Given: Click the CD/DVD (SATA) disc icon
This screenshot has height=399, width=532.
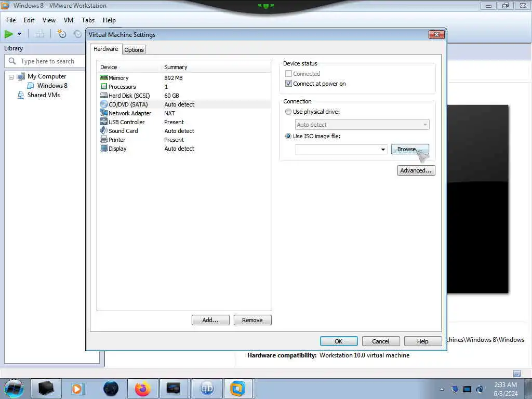Looking at the screenshot, I should (104, 104).
